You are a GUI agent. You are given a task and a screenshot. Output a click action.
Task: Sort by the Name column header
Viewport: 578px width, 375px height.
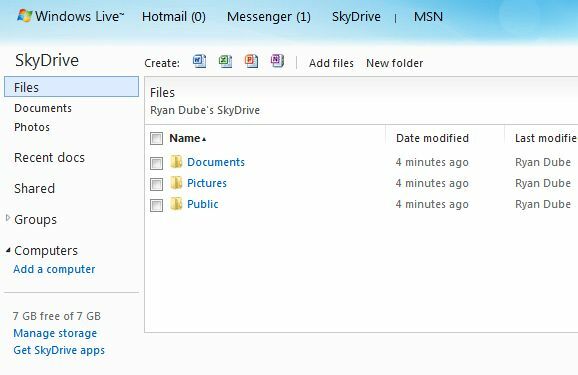pyautogui.click(x=187, y=138)
